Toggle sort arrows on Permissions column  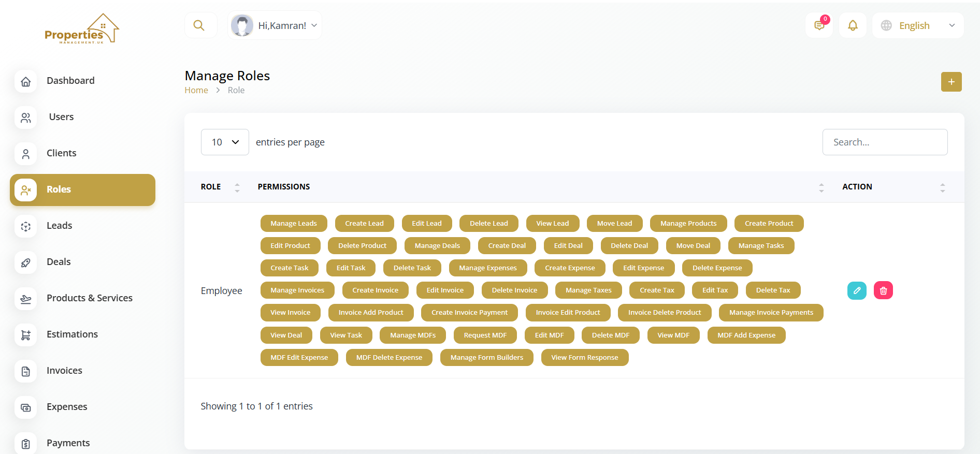821,187
